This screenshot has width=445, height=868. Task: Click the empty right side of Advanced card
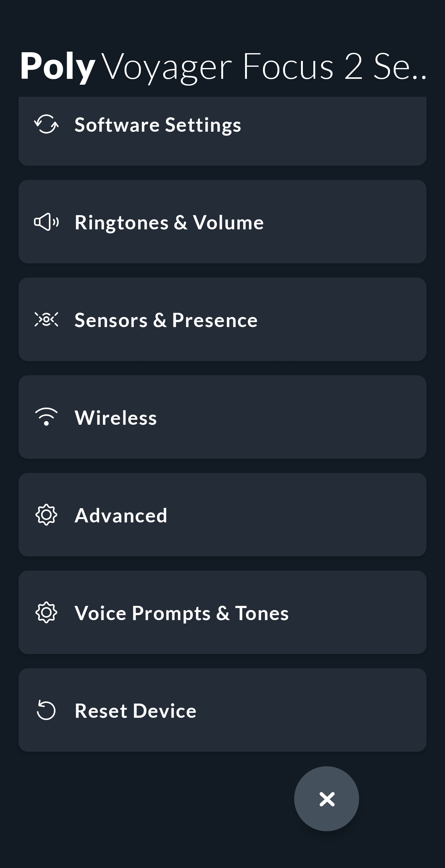click(x=337, y=515)
